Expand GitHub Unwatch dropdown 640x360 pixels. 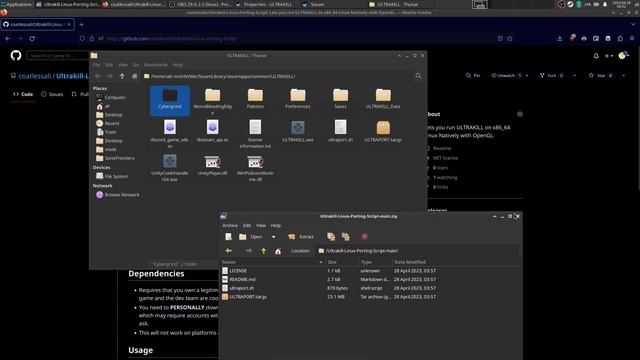coord(527,76)
